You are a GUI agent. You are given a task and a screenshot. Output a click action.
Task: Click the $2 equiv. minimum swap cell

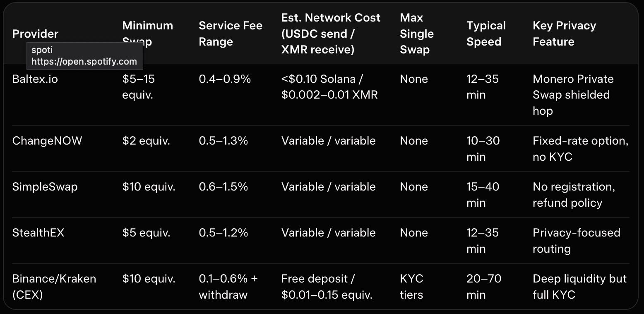[x=146, y=140]
